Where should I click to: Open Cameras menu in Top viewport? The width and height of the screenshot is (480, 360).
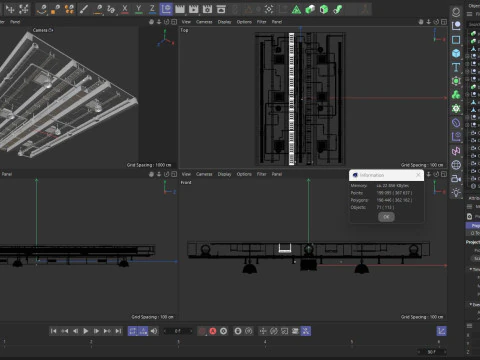204,22
